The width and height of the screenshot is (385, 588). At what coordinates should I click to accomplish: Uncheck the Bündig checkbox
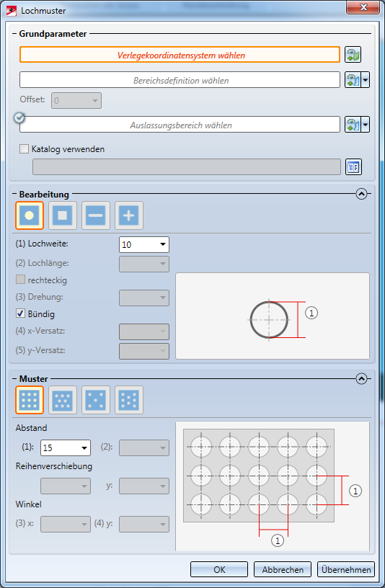pos(21,313)
